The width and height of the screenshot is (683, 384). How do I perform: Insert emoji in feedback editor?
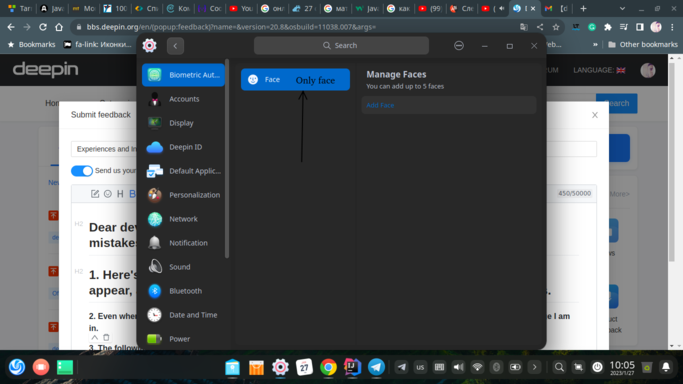pos(108,194)
